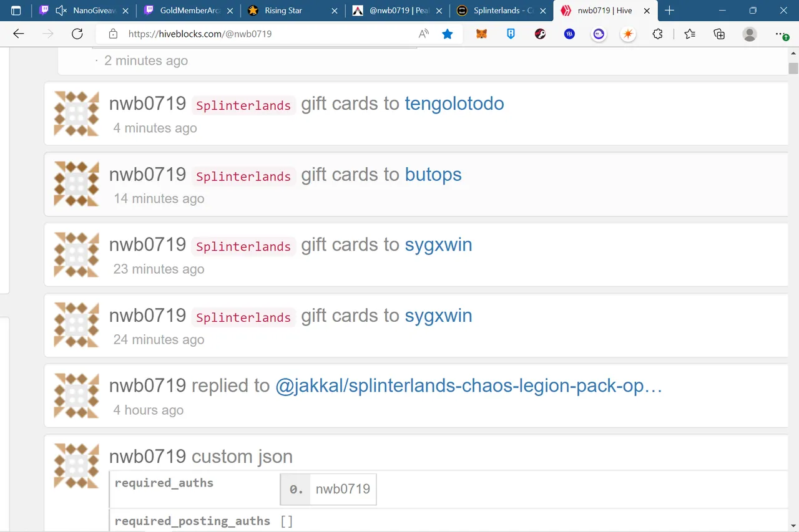Go back to the previous page
799x532 pixels.
click(x=19, y=34)
